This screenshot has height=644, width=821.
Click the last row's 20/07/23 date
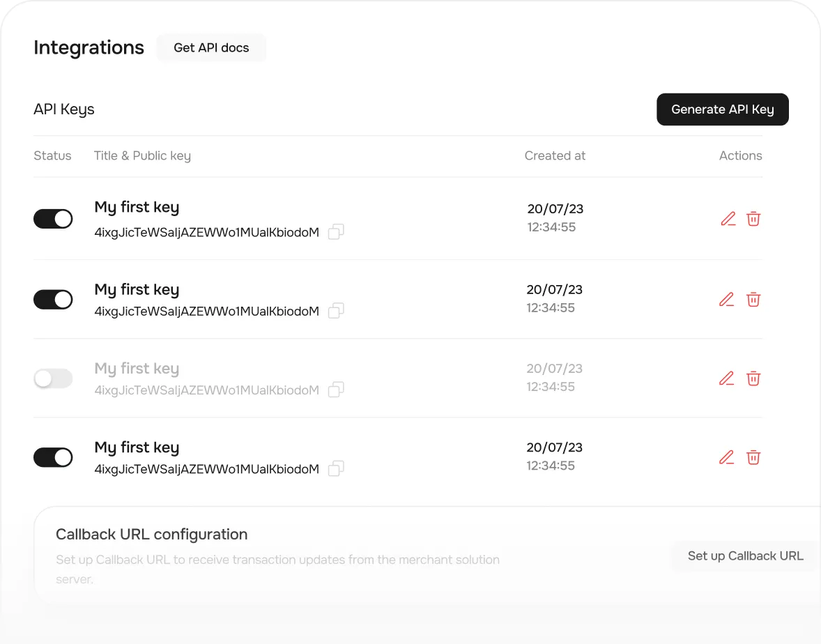555,447
